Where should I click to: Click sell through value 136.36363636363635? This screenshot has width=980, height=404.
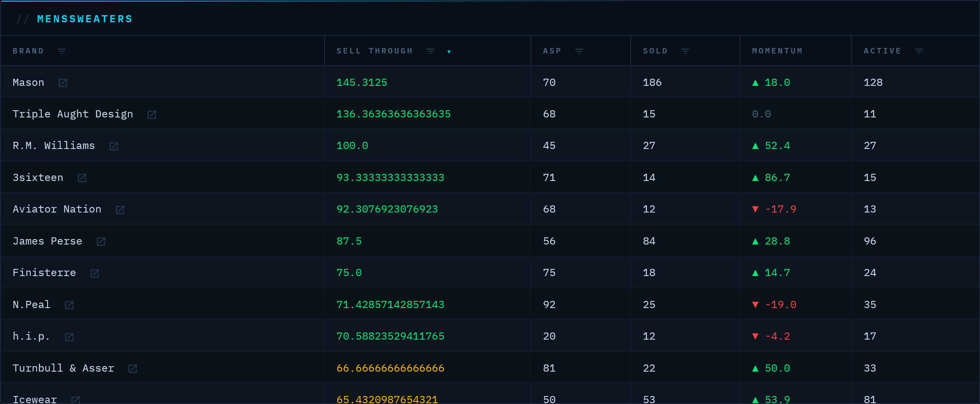[394, 114]
